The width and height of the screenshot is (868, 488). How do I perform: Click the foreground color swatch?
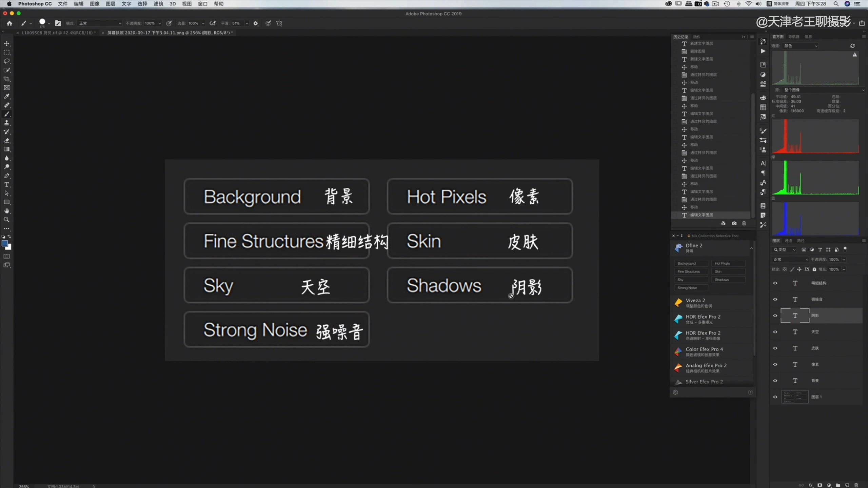point(5,244)
